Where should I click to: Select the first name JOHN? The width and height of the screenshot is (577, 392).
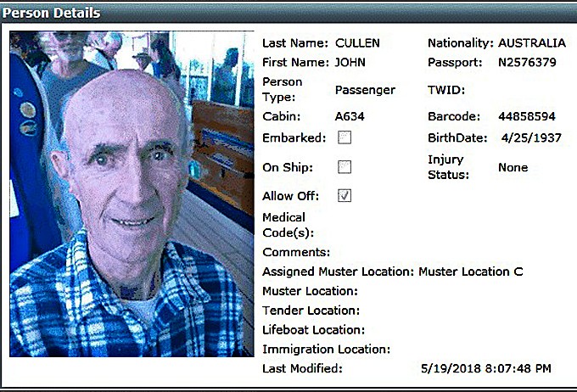click(350, 62)
